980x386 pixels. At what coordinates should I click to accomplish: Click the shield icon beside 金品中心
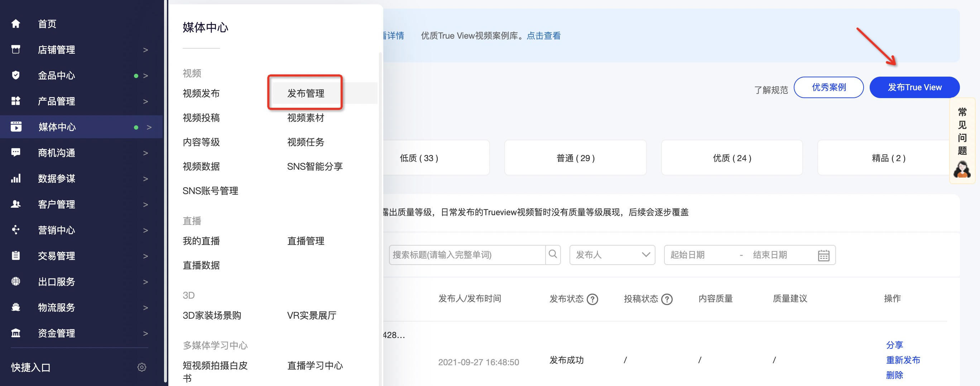pos(16,75)
